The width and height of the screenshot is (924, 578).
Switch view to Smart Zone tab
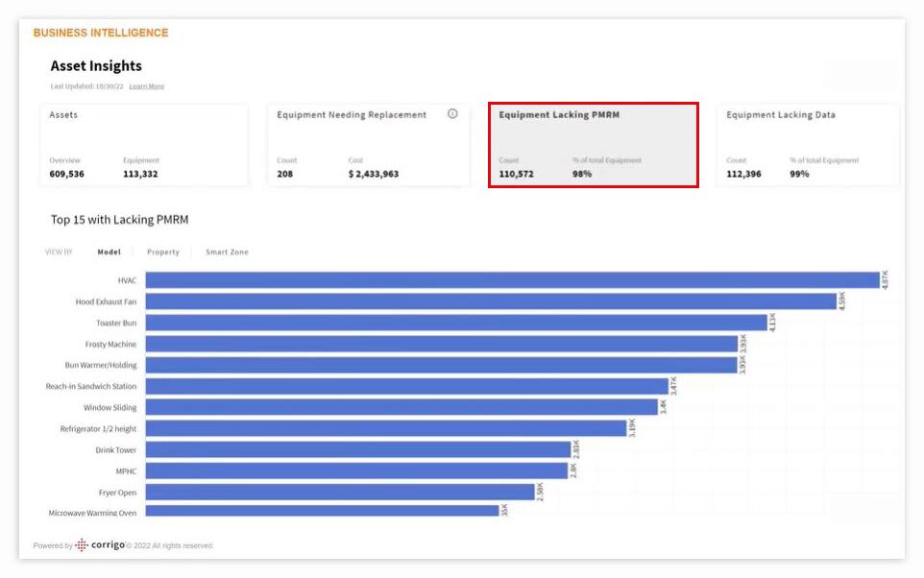[x=227, y=253]
